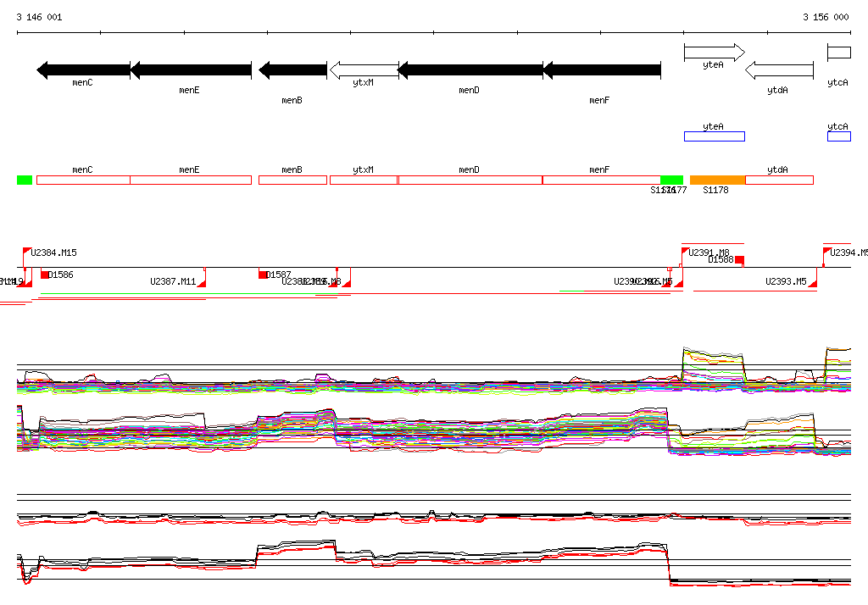This screenshot has height=605, width=868.
Task: Select the U2393.M5 red triangle marker
Action: point(812,284)
